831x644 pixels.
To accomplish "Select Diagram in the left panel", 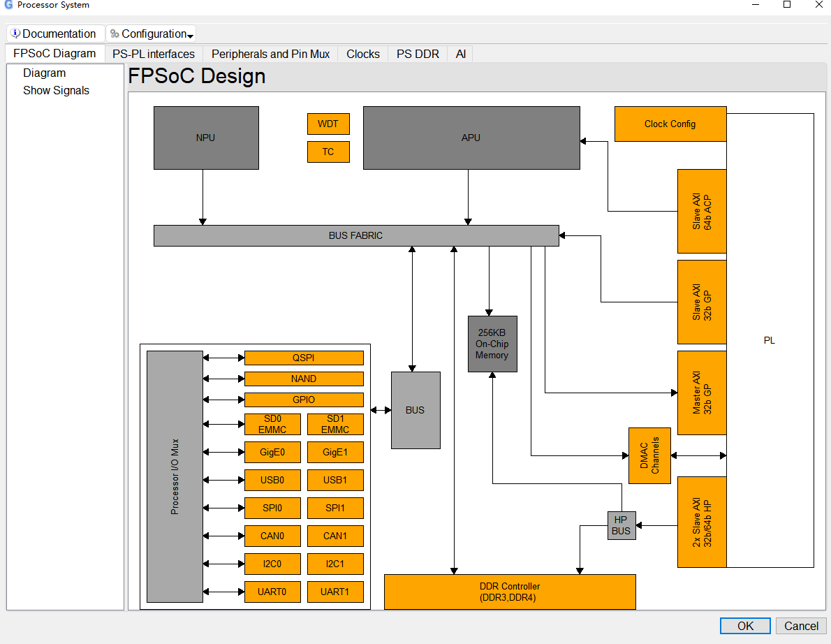I will 45,73.
